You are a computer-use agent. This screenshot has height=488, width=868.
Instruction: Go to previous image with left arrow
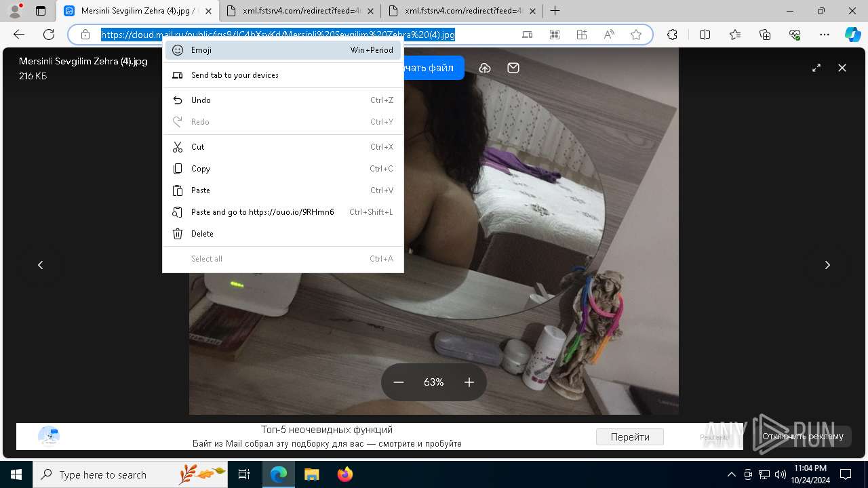(x=41, y=265)
